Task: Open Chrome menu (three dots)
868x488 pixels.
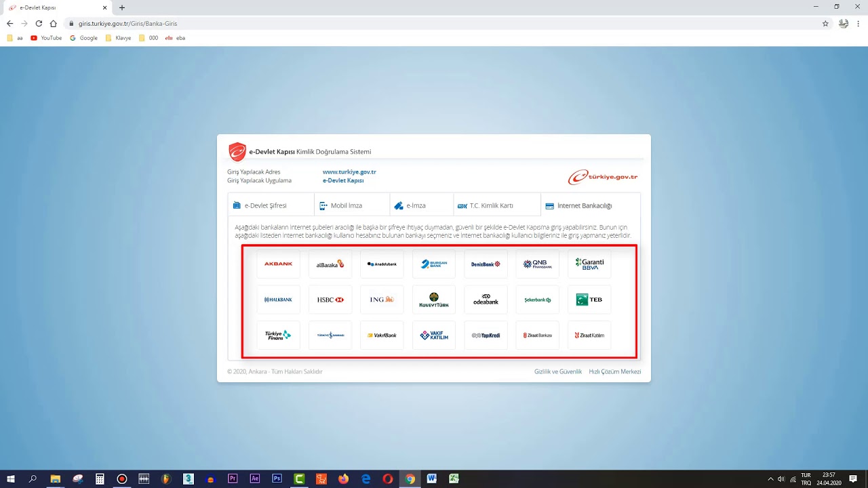Action: 859,23
